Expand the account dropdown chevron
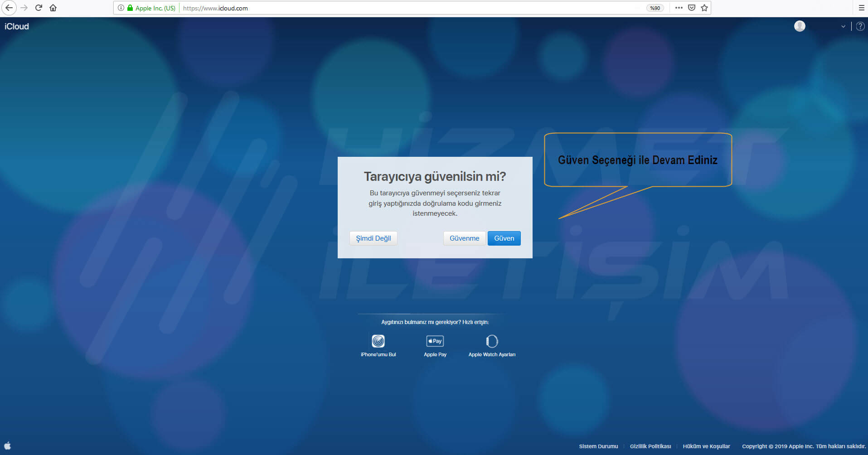 [x=843, y=26]
